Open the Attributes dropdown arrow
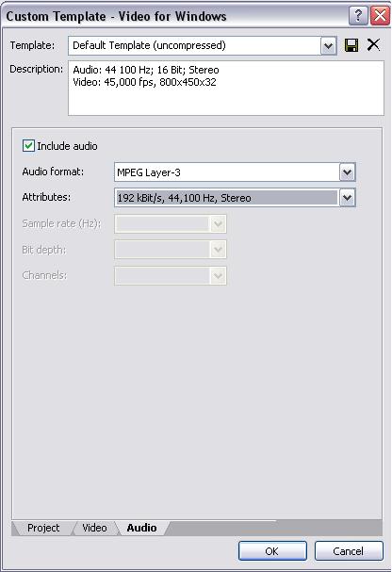The height and width of the screenshot is (572, 392). click(347, 198)
